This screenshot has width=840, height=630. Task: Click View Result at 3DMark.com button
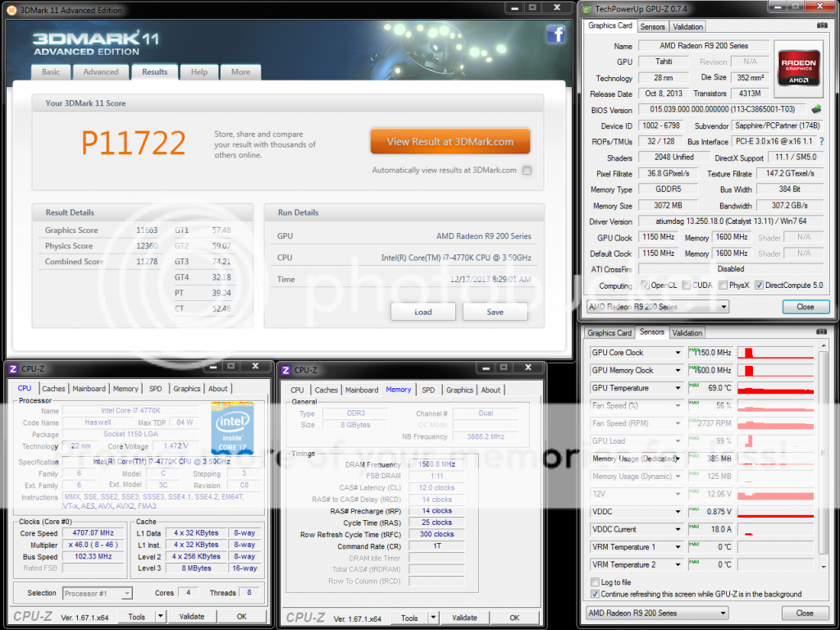coord(450,141)
